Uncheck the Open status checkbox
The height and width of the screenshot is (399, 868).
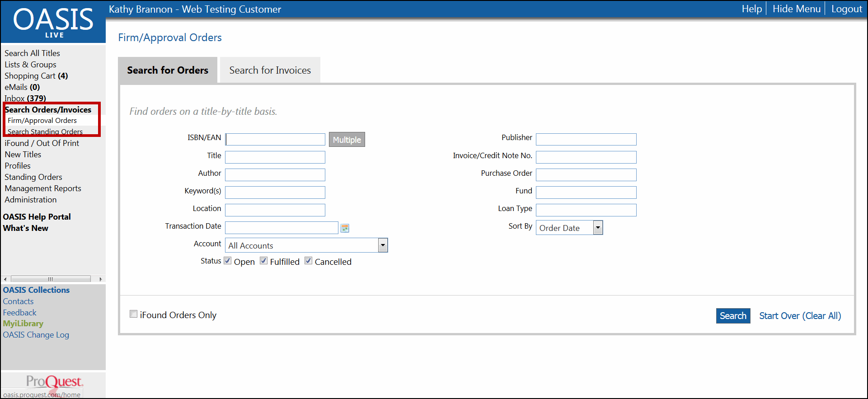click(228, 261)
